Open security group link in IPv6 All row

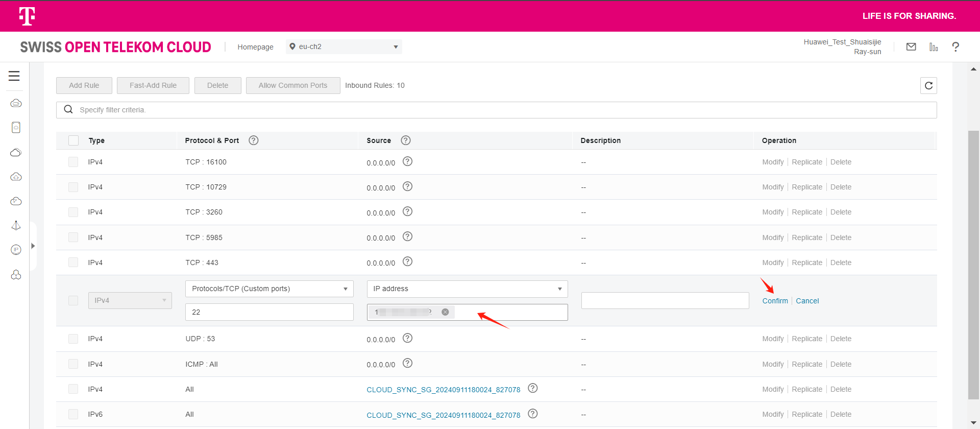(x=443, y=415)
